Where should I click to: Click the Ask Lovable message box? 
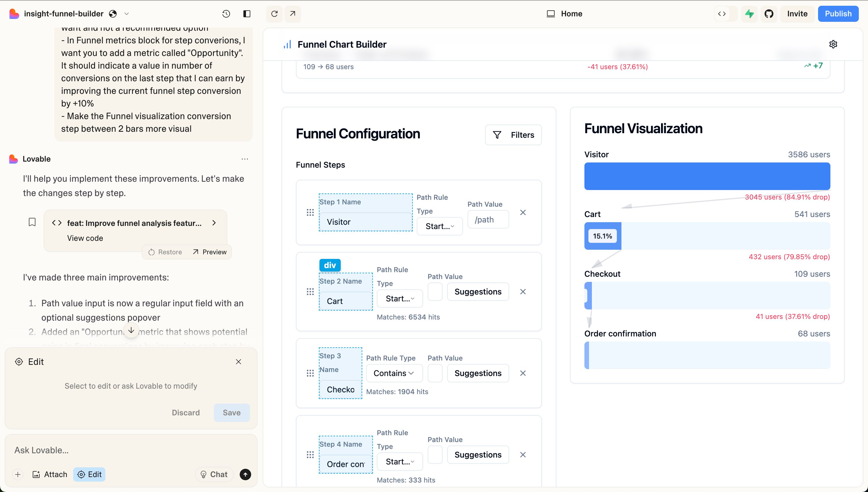coord(131,450)
